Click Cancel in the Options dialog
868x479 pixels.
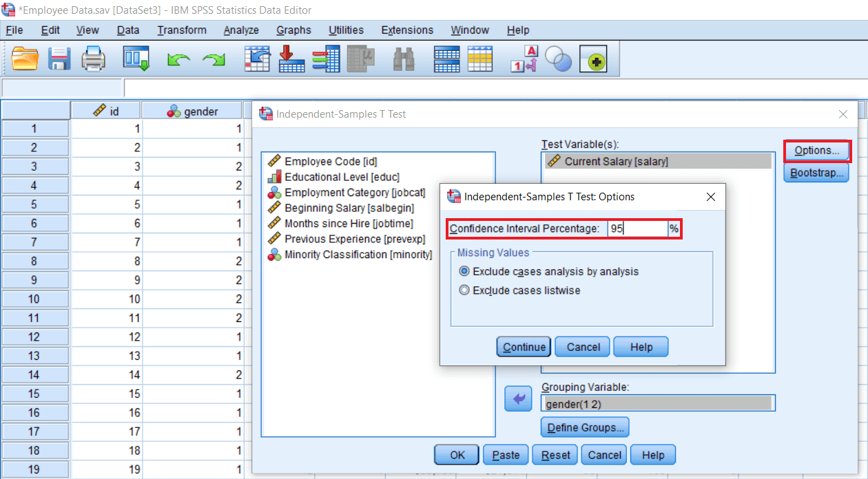point(583,347)
